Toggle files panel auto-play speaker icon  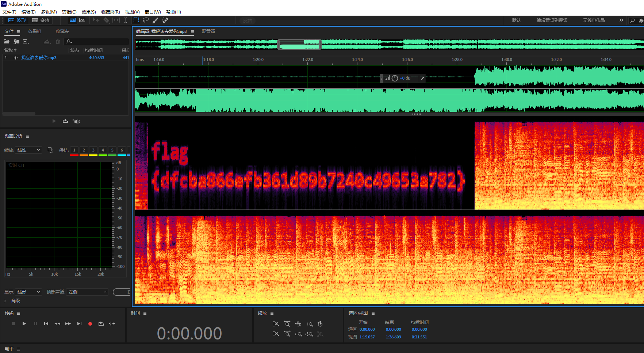(x=76, y=121)
